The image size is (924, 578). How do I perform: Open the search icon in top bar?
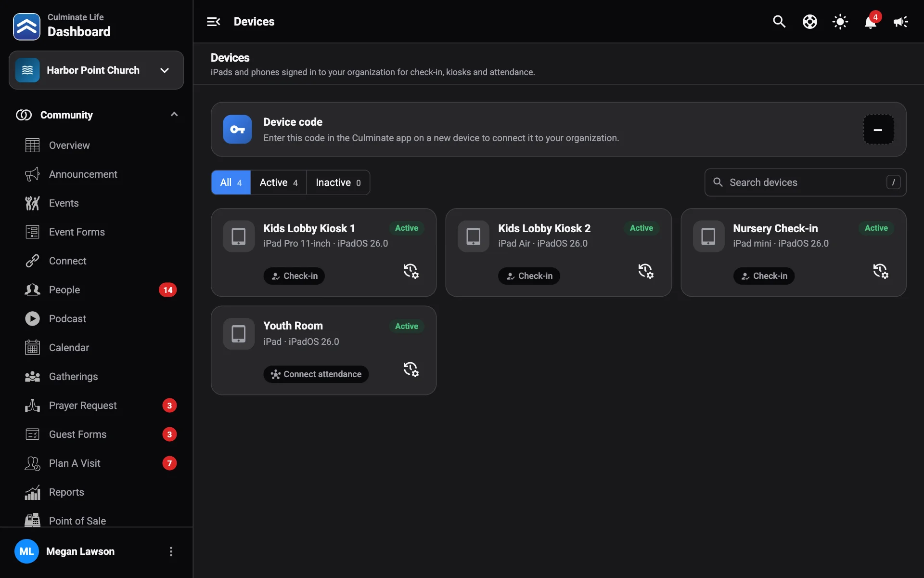point(779,22)
